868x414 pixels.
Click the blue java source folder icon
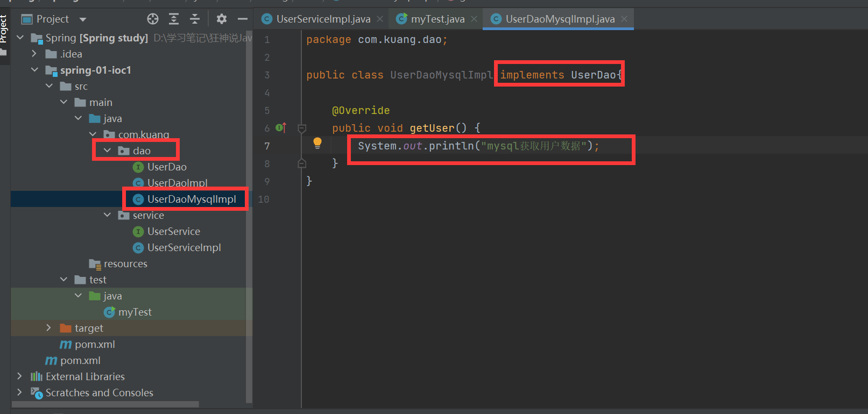(95, 118)
